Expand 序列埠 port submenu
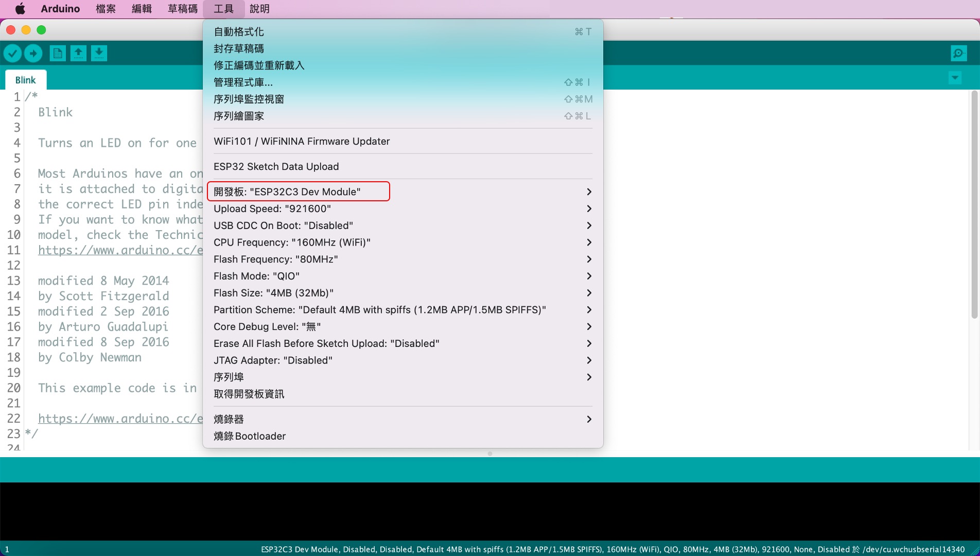The width and height of the screenshot is (980, 556). (403, 377)
